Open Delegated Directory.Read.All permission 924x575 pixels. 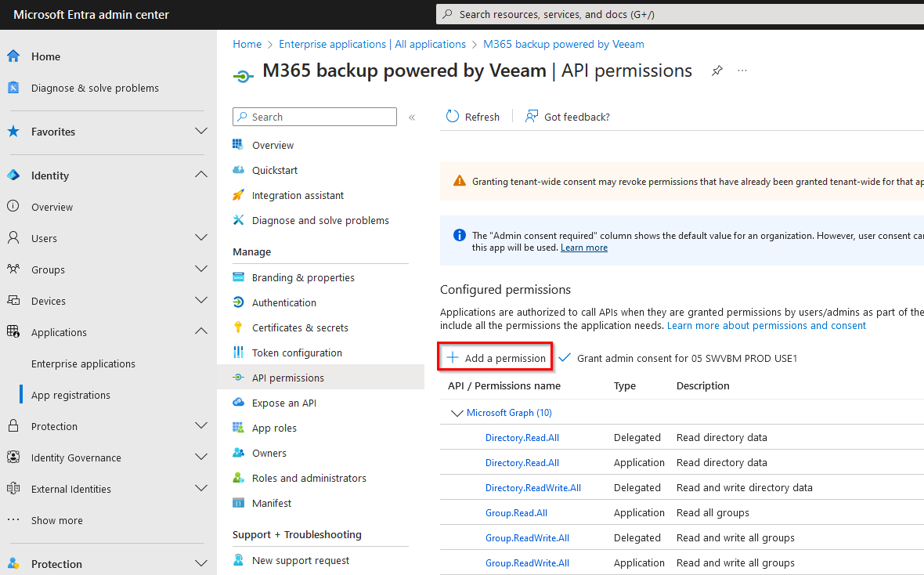522,438
